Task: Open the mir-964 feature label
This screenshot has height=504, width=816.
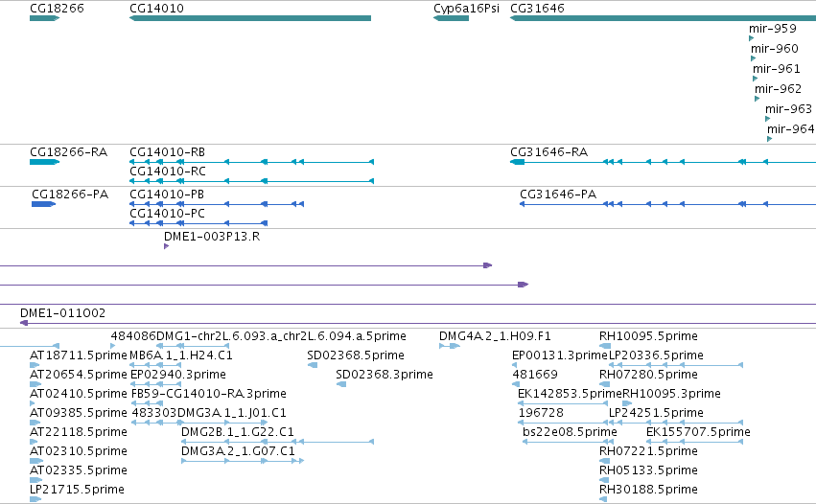Action: [790, 129]
